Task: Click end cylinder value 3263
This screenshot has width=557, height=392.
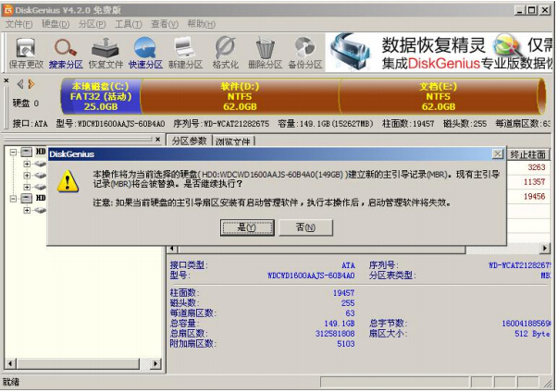Action: tap(536, 167)
